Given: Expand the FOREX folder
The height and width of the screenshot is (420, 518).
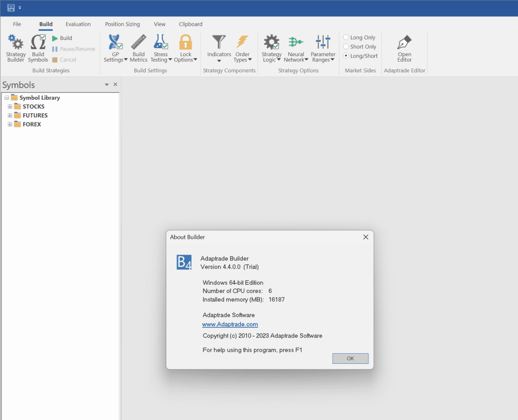Looking at the screenshot, I should pos(10,124).
